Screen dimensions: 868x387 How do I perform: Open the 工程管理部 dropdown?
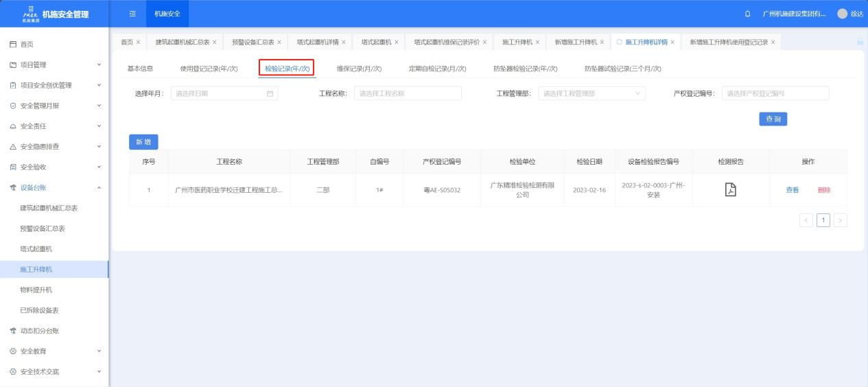[591, 94]
